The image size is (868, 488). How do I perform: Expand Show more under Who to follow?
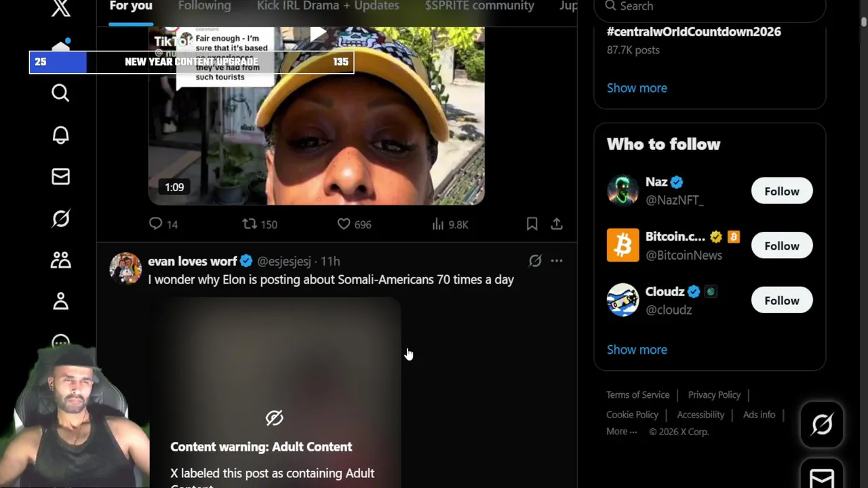click(x=637, y=350)
